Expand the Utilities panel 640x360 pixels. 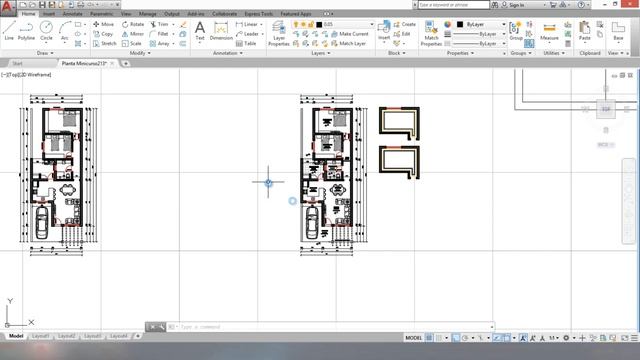pyautogui.click(x=554, y=53)
